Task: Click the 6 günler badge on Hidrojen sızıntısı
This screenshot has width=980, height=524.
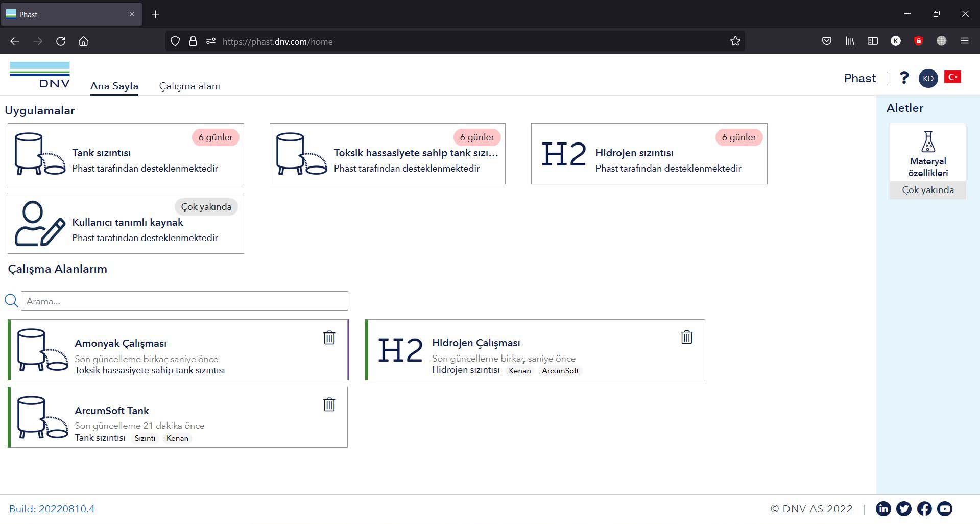Action: tap(739, 137)
